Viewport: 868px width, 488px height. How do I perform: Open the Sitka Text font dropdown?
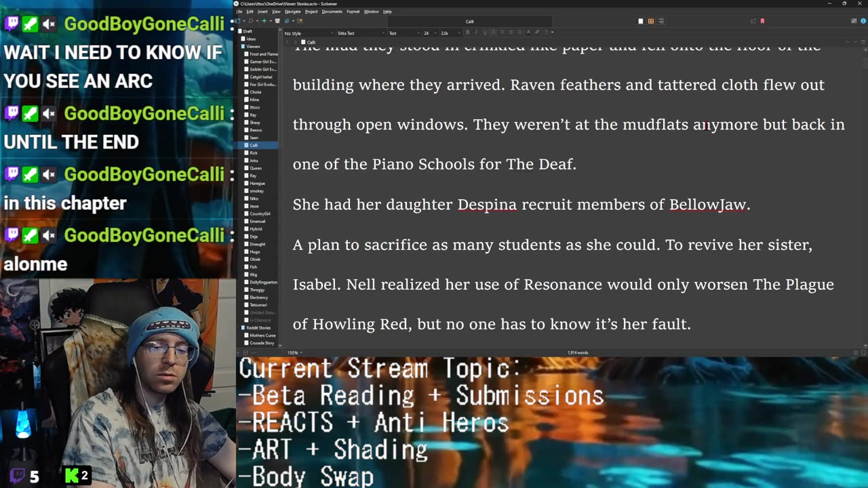pyautogui.click(x=360, y=33)
